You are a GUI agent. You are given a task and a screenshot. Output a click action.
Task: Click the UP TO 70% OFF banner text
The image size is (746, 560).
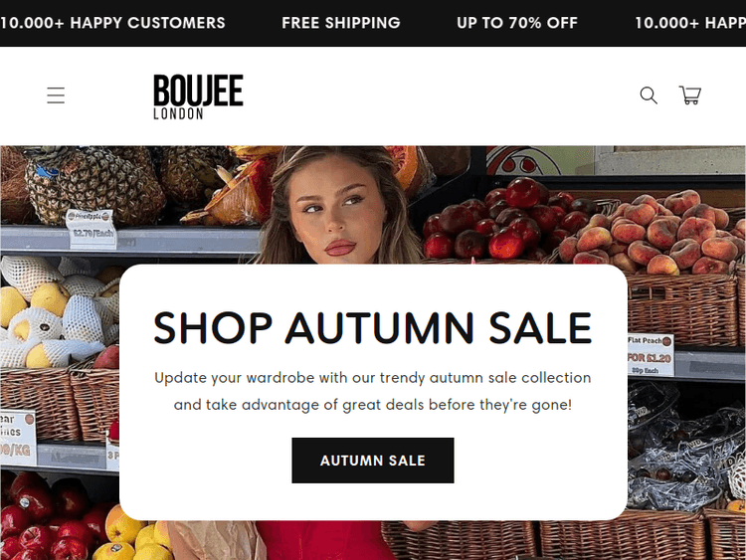516,23
